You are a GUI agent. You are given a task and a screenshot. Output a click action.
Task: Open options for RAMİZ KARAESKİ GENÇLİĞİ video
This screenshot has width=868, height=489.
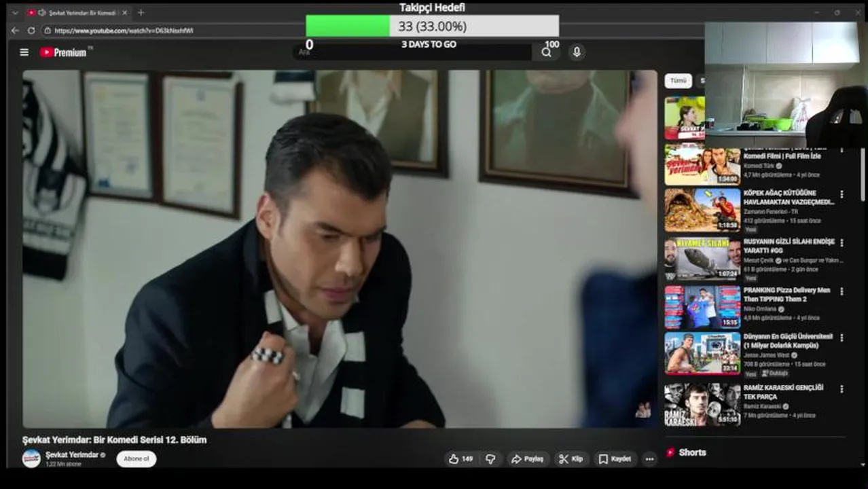[x=842, y=389]
